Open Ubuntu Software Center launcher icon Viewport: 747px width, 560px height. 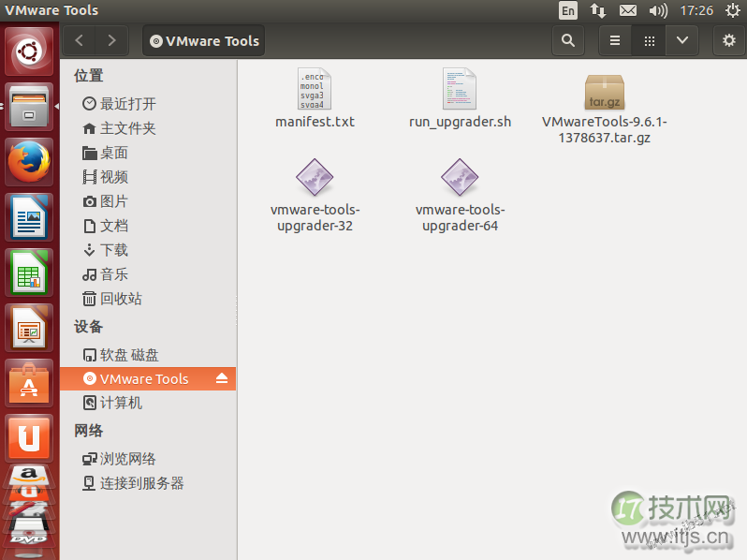coord(29,383)
